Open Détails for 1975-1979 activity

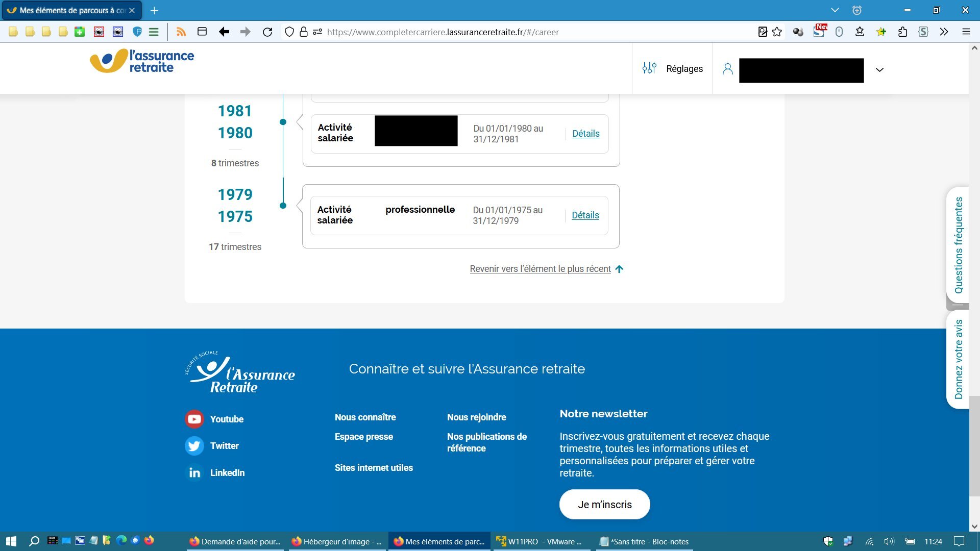585,215
